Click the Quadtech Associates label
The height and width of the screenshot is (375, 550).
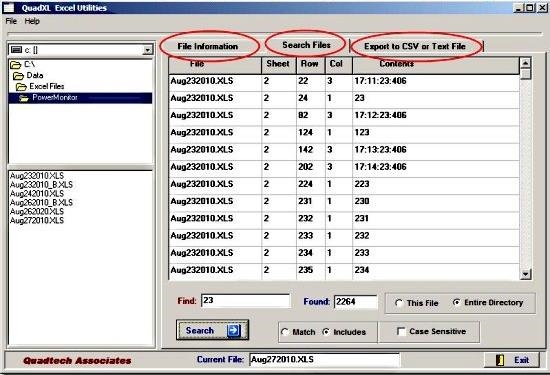coord(77,361)
